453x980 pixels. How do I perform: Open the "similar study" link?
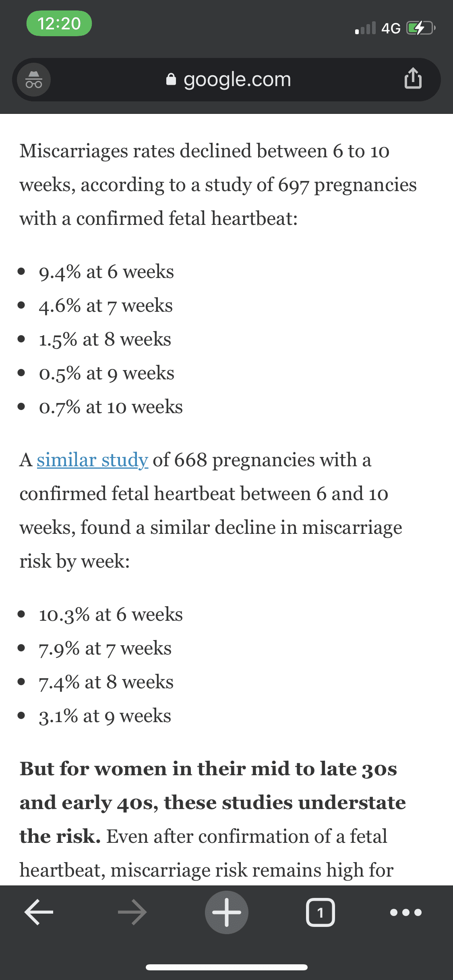93,460
